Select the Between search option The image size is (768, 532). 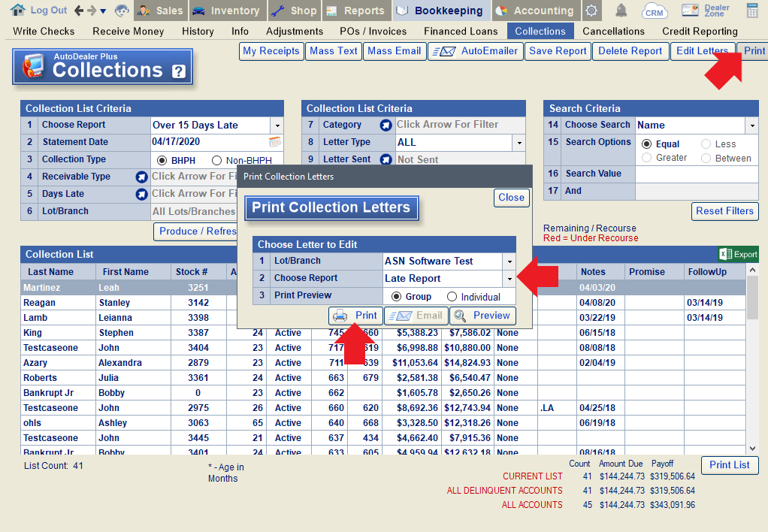[x=706, y=159]
